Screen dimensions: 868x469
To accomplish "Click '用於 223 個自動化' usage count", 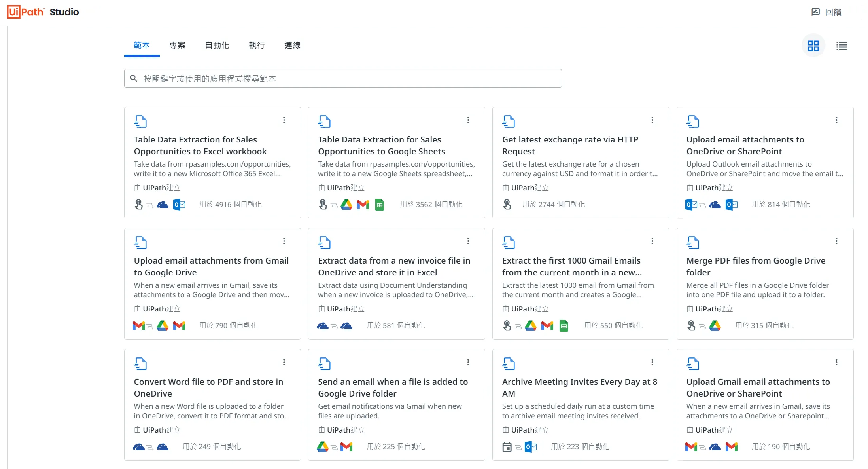I will pos(580,447).
